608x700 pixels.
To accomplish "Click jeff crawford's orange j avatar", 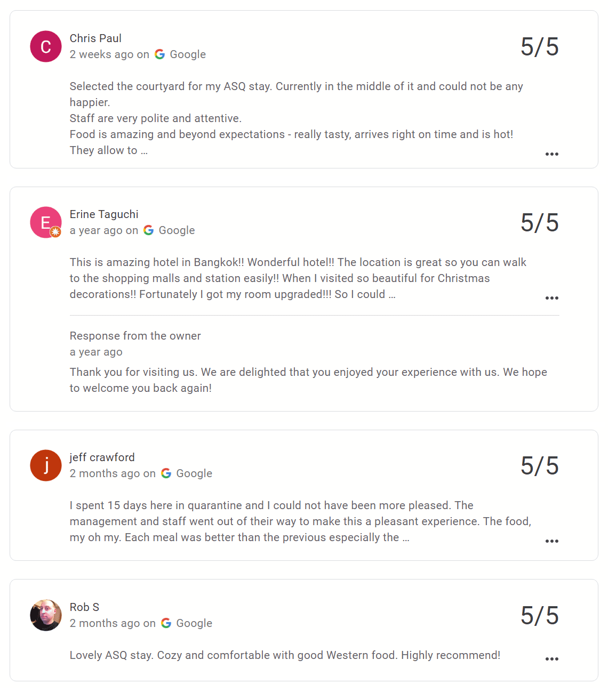I will pyautogui.click(x=46, y=465).
